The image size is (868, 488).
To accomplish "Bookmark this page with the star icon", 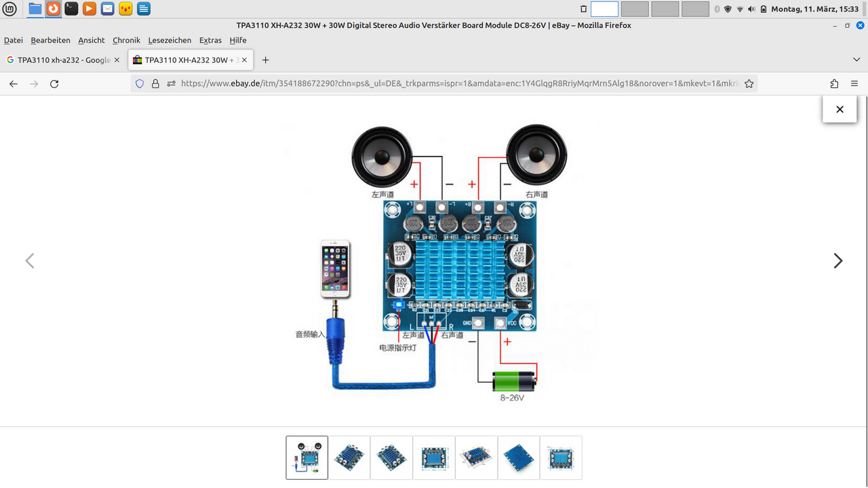I will pos(749,83).
